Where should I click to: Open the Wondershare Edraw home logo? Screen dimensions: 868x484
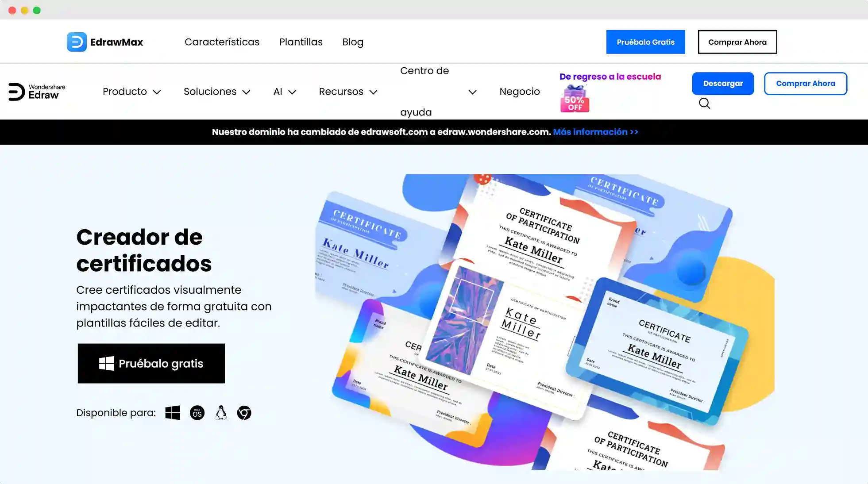tap(37, 92)
